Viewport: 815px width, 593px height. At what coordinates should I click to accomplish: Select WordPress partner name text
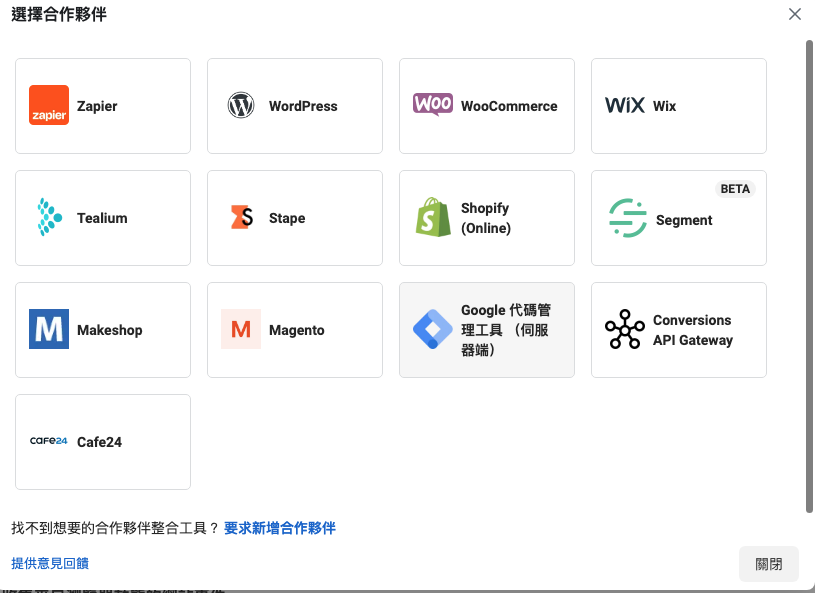coord(303,106)
